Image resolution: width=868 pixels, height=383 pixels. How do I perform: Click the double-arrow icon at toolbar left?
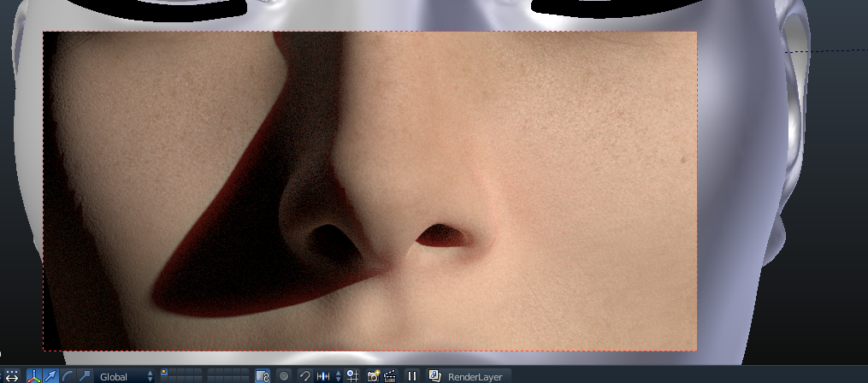[12, 376]
